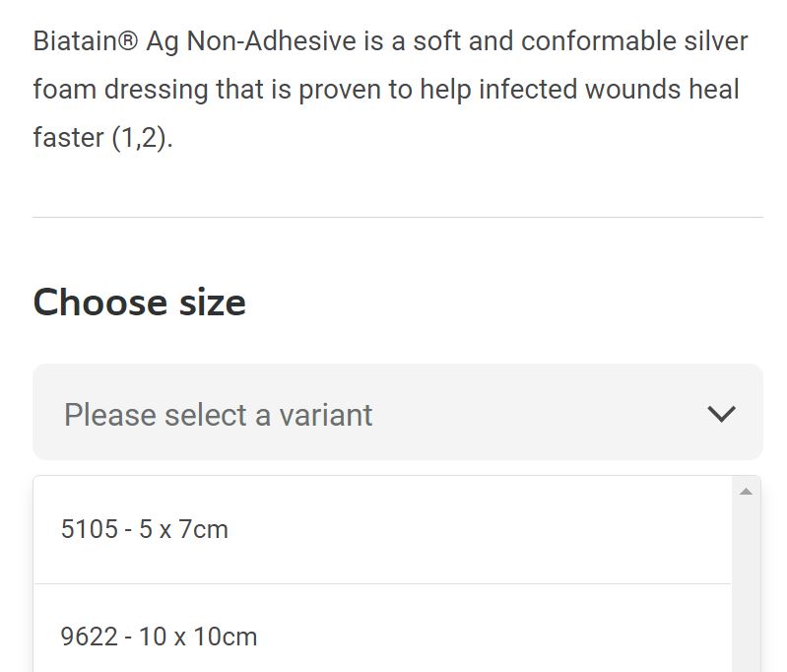Click the options list scrollbar track
Screen dimensions: 787x672
pos(746,591)
